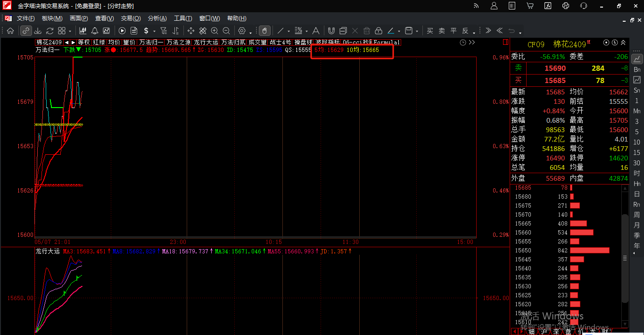644x335 pixels.
Task: Select the zoom in magnifier icon
Action: [215, 31]
